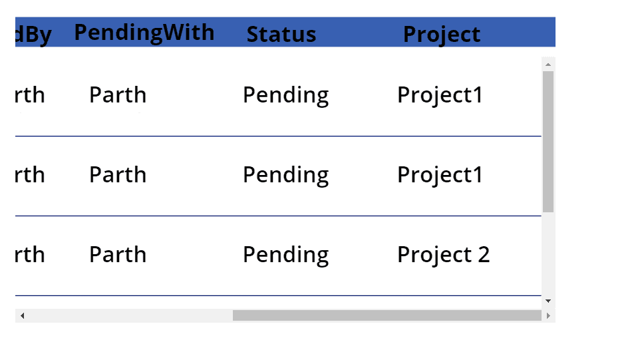Select Pending status in the Project 2 row
Viewport: 644px width, 352px height.
point(285,255)
